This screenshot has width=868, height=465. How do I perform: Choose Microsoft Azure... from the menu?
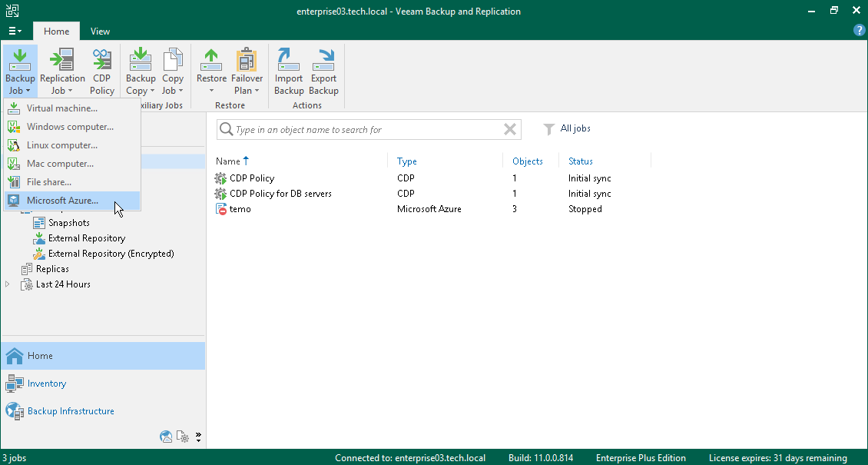pos(72,201)
